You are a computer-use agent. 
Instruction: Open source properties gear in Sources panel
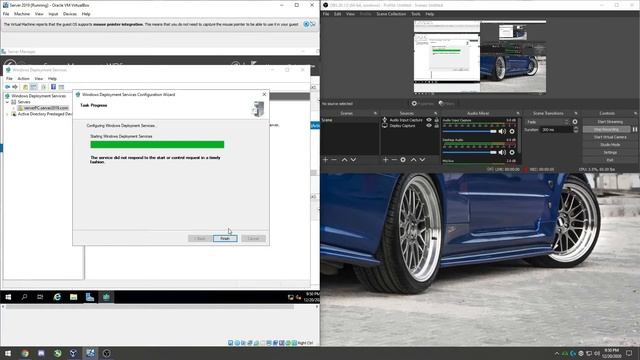coord(403,160)
